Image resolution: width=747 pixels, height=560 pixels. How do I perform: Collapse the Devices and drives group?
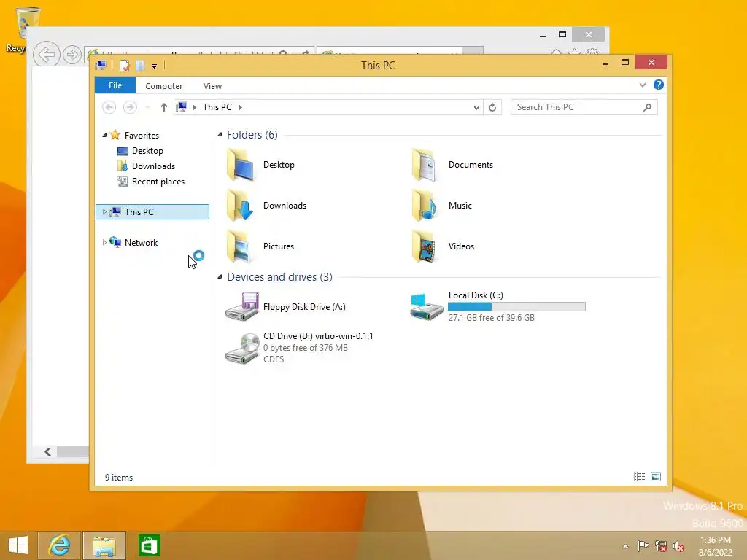pos(220,276)
